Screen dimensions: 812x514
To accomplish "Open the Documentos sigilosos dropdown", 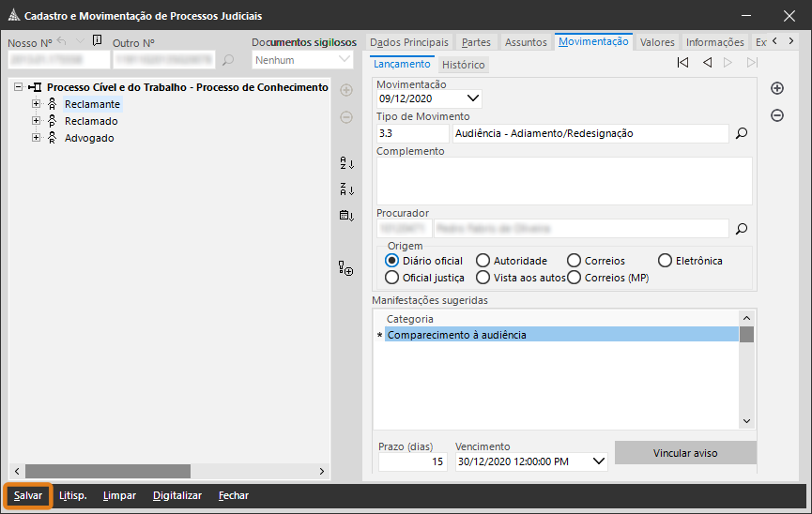I will (x=344, y=60).
